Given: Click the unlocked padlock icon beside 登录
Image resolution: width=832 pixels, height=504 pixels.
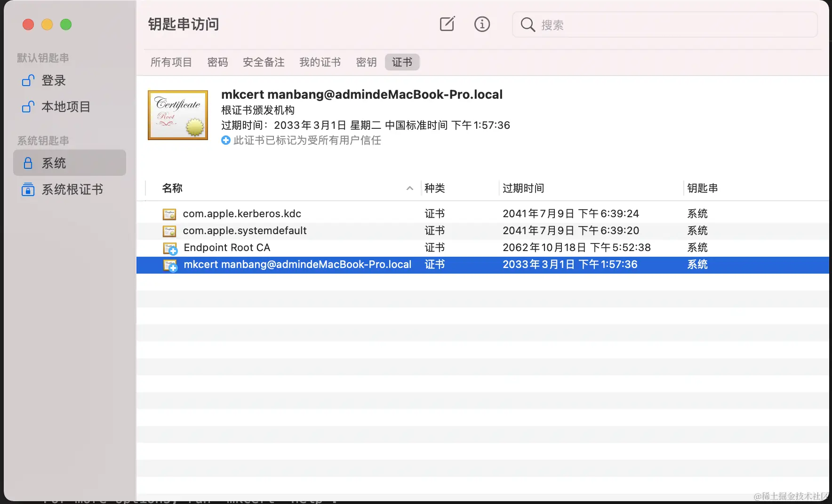Looking at the screenshot, I should pyautogui.click(x=28, y=80).
